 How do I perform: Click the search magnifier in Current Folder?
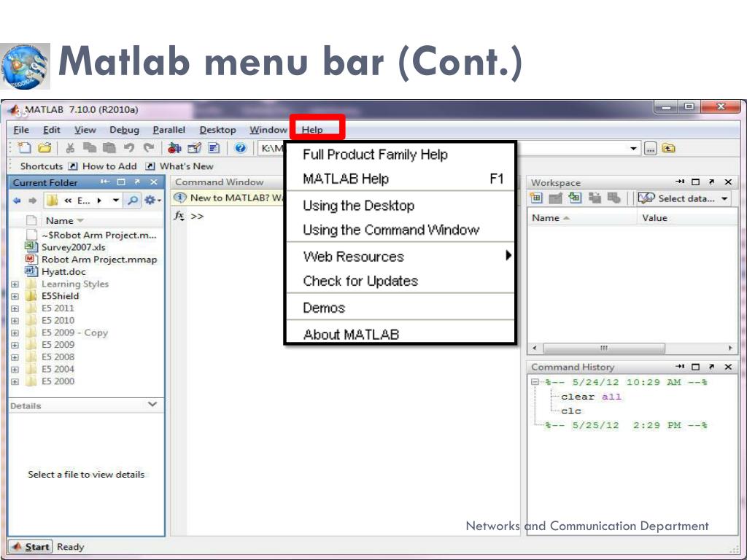click(133, 201)
